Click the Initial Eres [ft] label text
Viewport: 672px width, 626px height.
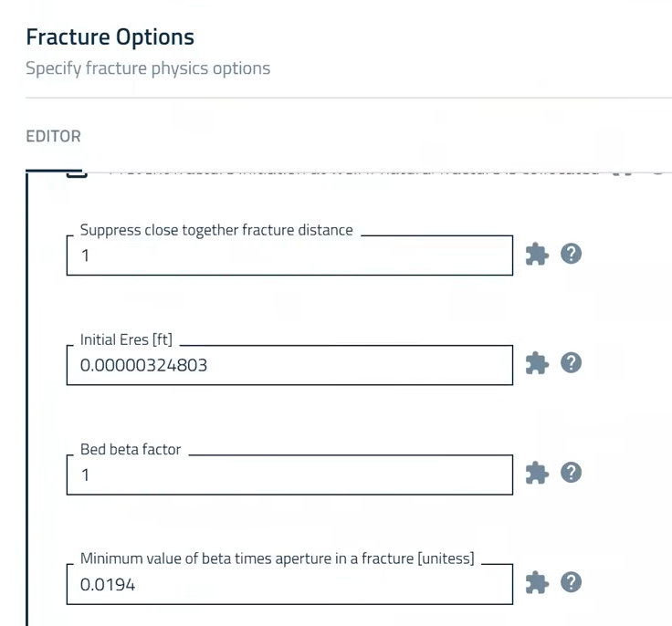pos(126,339)
